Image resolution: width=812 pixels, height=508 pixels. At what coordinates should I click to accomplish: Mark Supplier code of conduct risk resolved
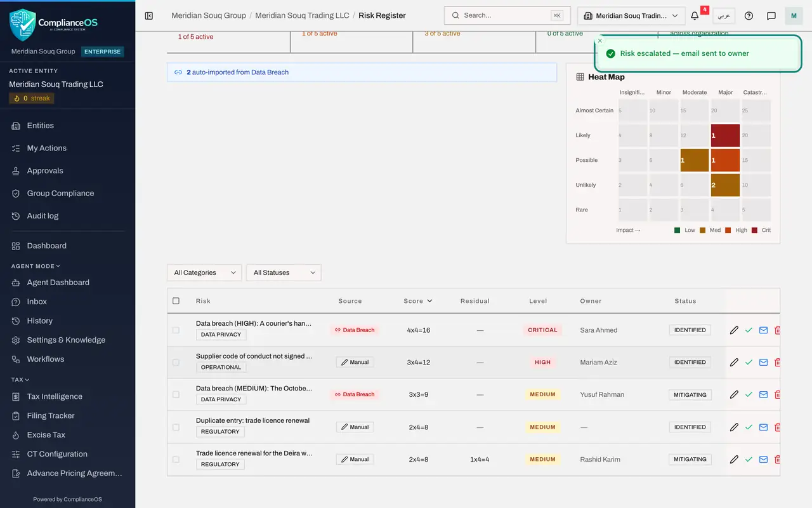[749, 363]
